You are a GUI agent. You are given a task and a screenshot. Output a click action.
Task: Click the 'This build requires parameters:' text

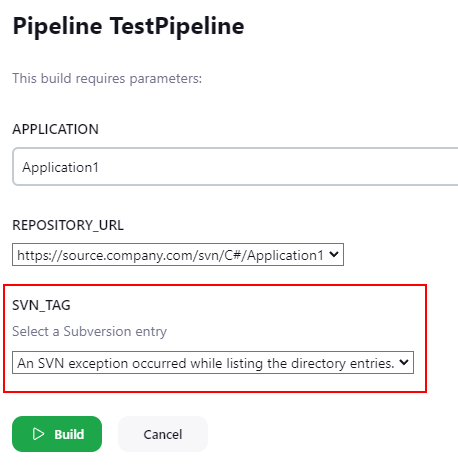tap(107, 79)
